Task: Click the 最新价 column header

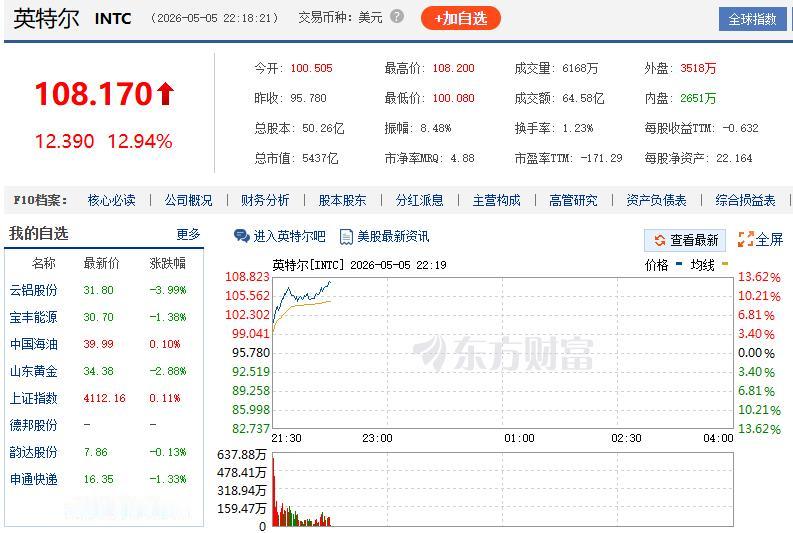Action: coord(102,263)
